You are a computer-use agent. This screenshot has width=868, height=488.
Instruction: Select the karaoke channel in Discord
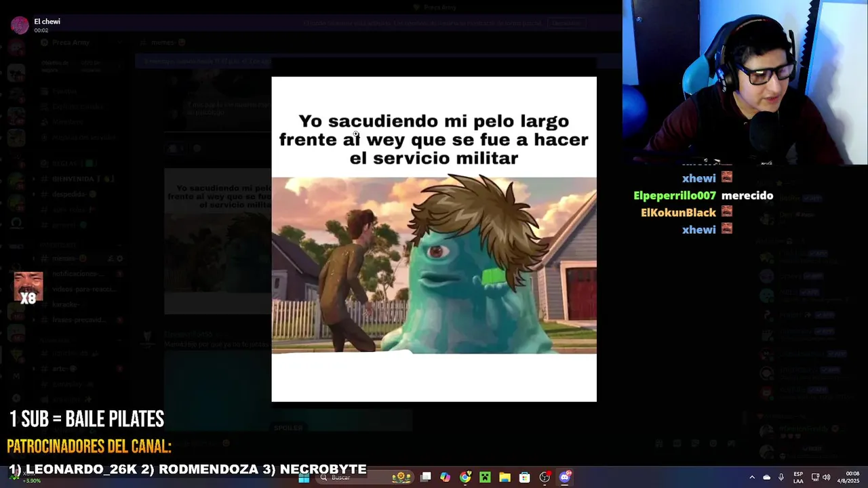click(x=81, y=304)
